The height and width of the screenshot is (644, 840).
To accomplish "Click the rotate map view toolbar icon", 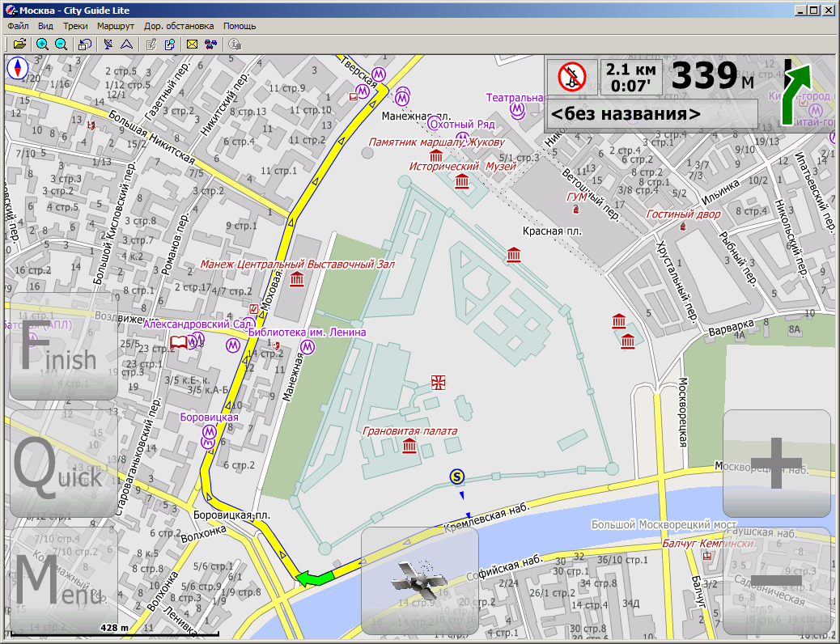I will coord(85,44).
